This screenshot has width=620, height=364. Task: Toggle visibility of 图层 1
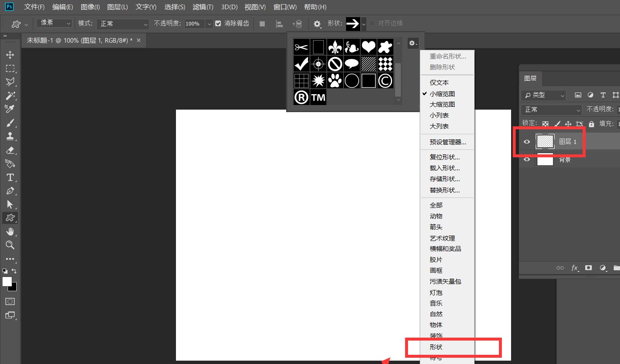[527, 141]
